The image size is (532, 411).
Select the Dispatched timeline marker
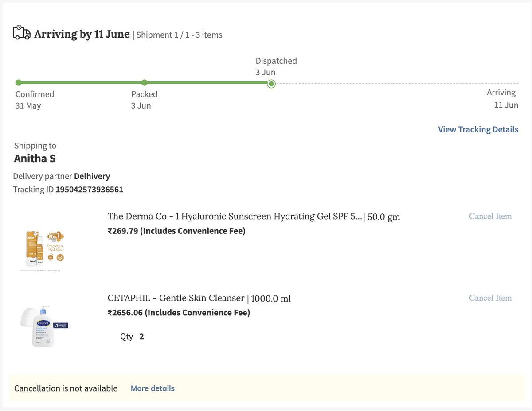[x=271, y=83]
